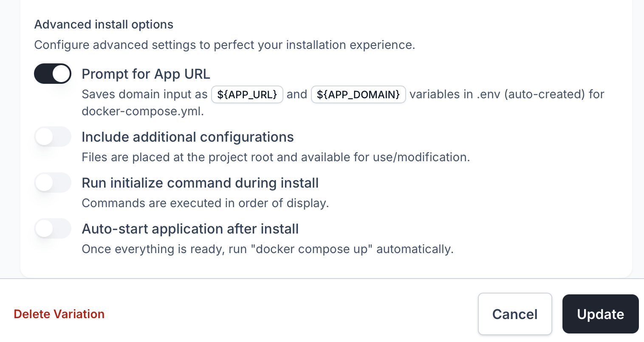Click the Include additional configurations label

point(188,137)
